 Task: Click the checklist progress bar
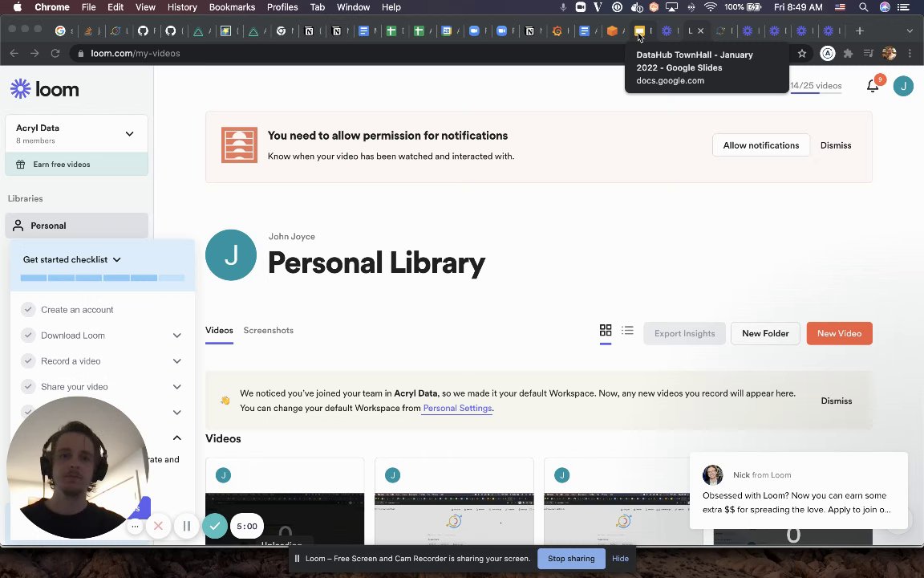click(x=103, y=278)
